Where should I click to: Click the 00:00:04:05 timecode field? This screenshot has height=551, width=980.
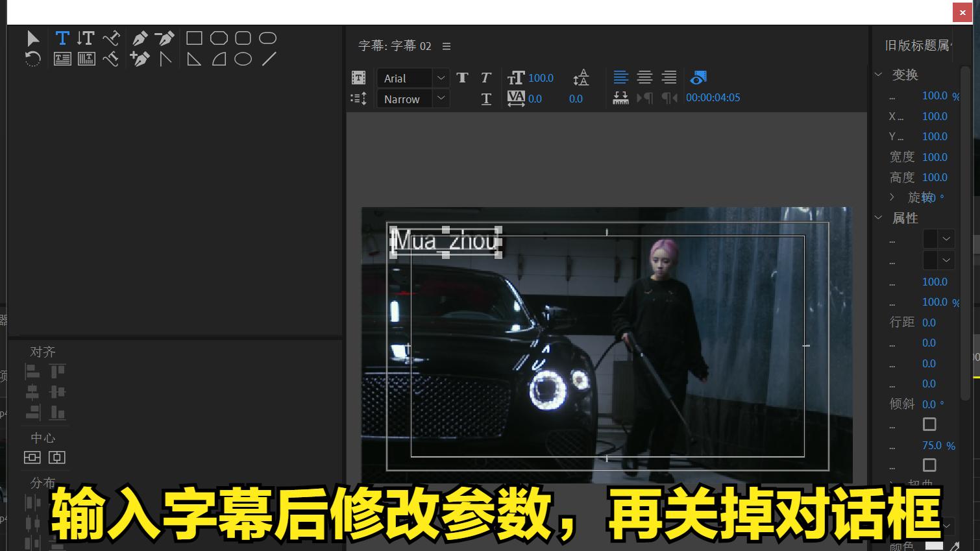(713, 97)
